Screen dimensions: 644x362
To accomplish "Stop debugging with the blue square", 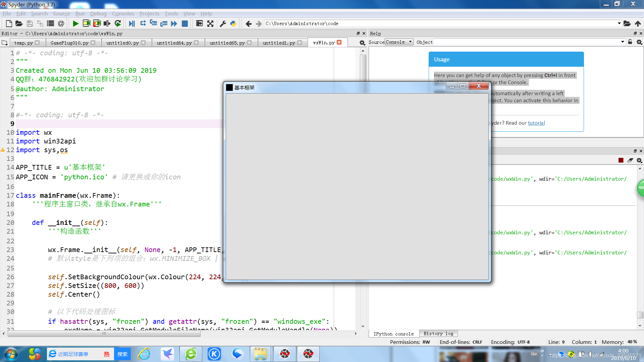I will [x=184, y=23].
